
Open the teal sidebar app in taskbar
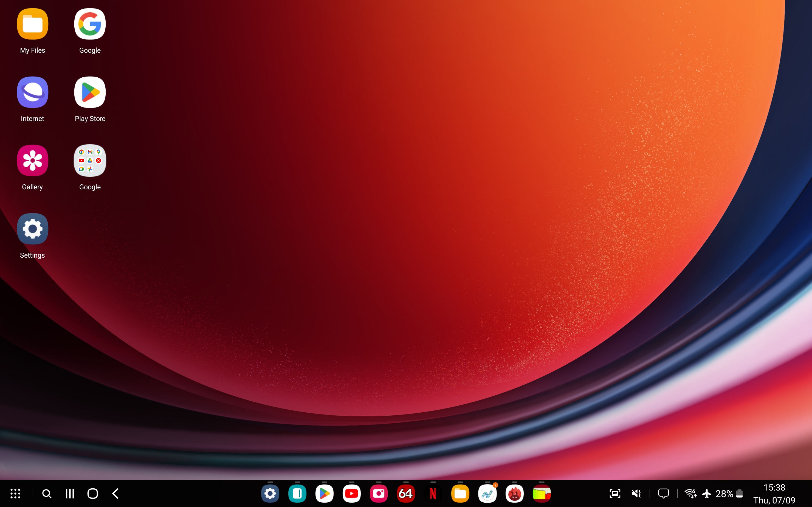click(x=297, y=494)
